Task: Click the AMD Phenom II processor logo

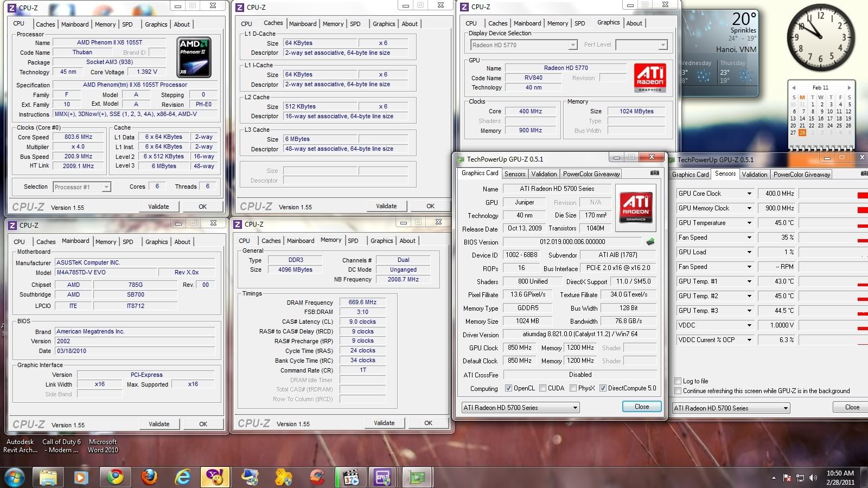Action: [x=194, y=57]
